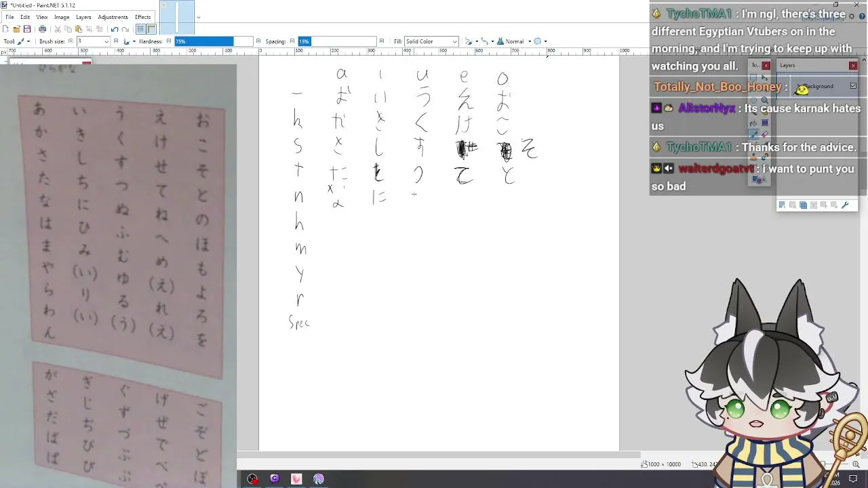Toggle the pixel grid button
The height and width of the screenshot is (488, 868).
(x=140, y=29)
